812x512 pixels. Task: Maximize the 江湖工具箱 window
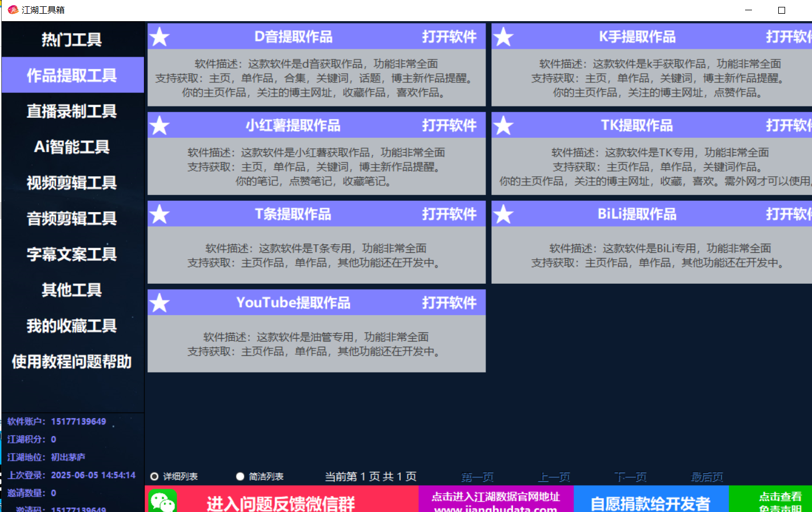click(x=782, y=10)
